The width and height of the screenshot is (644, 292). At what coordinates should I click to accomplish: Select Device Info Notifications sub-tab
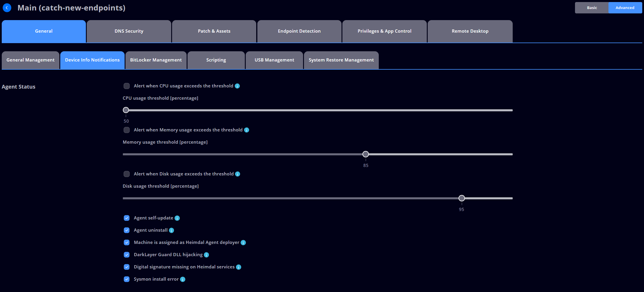point(92,60)
